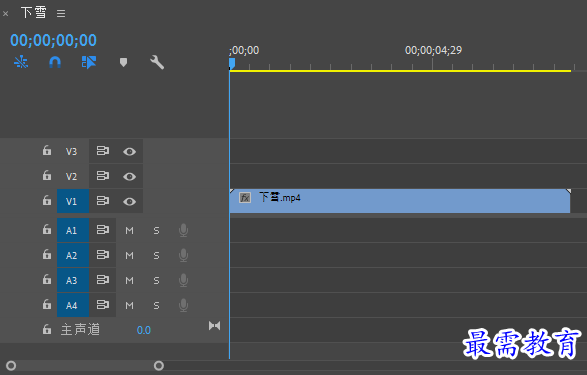The height and width of the screenshot is (375, 587).
Task: Click the 主声道 master track label
Action: pyautogui.click(x=80, y=329)
